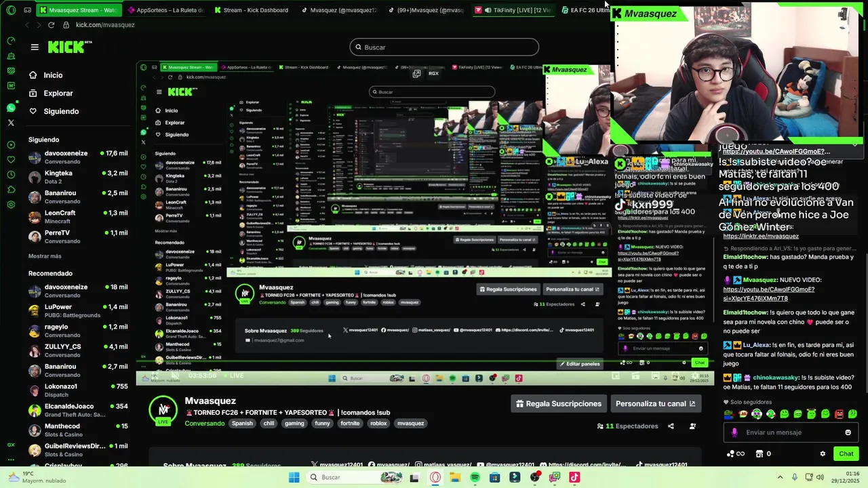Click Conversando category link under title
The image size is (868, 488).
(205, 424)
